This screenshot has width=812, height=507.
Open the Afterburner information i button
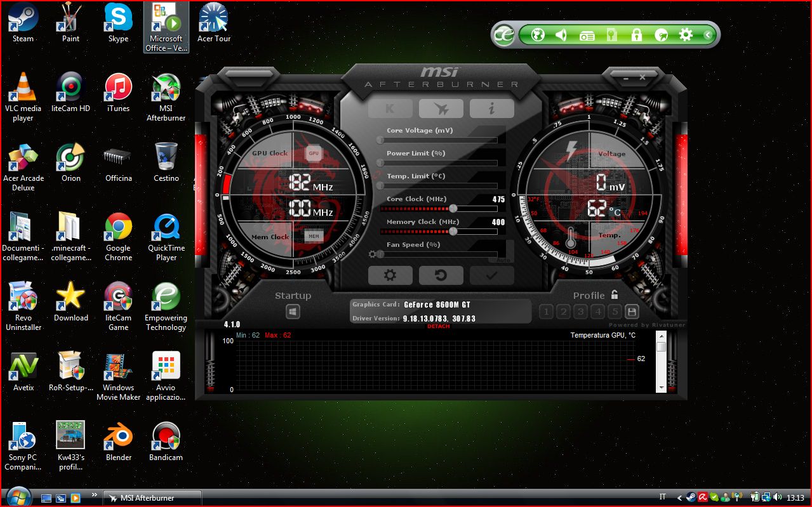coord(491,109)
